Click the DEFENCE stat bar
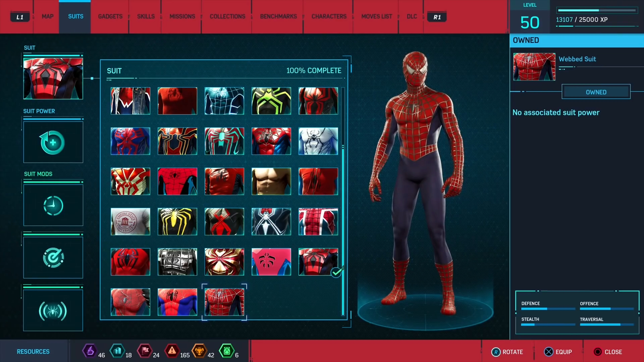The height and width of the screenshot is (362, 644). [548, 309]
